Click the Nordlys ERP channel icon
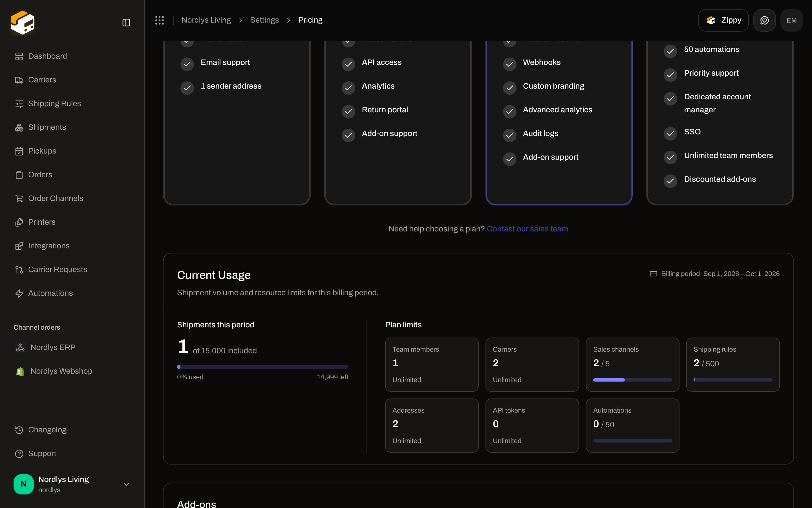This screenshot has height=508, width=812. pos(20,347)
